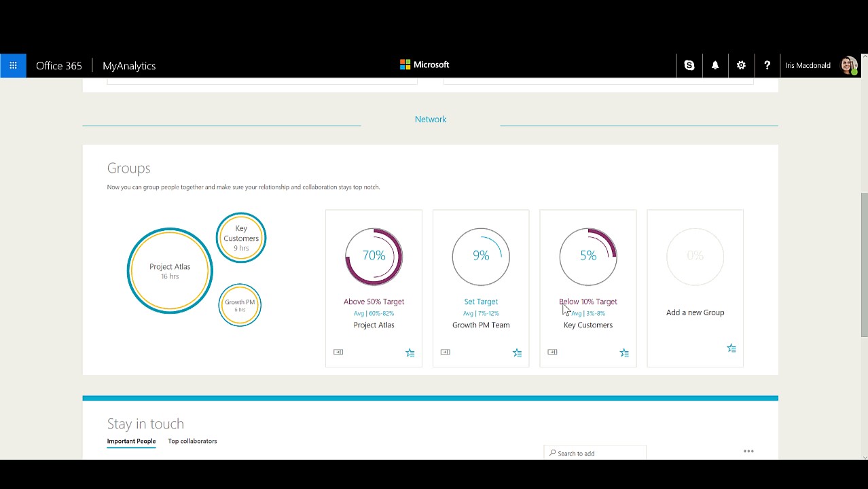This screenshot has width=868, height=489.
Task: Click the star icon on Key Customers card
Action: 624,352
